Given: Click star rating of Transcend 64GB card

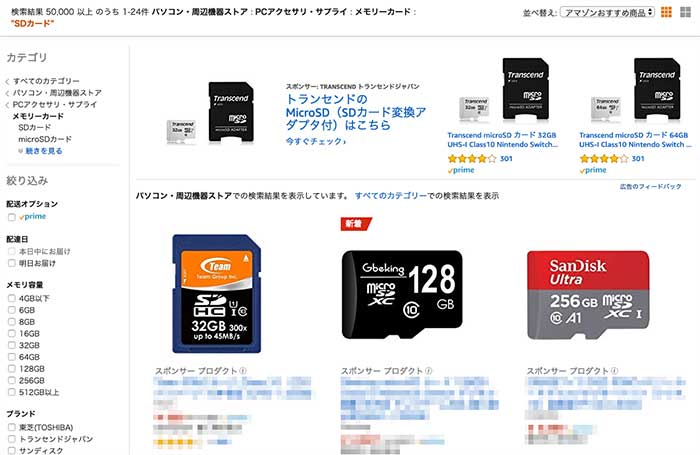Looking at the screenshot, I should pos(604,159).
